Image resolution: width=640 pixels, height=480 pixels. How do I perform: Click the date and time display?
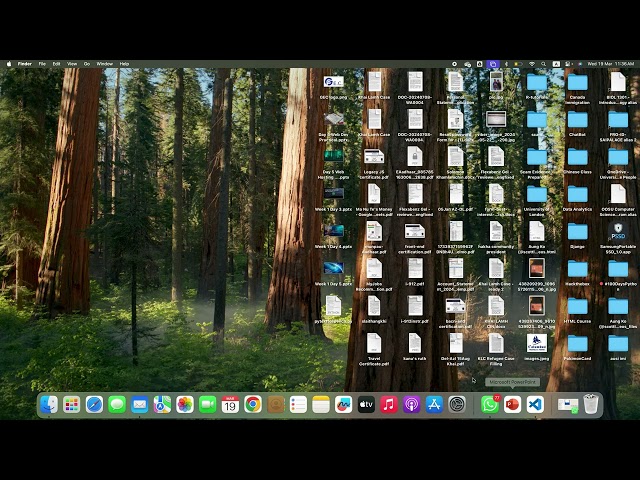[611, 64]
